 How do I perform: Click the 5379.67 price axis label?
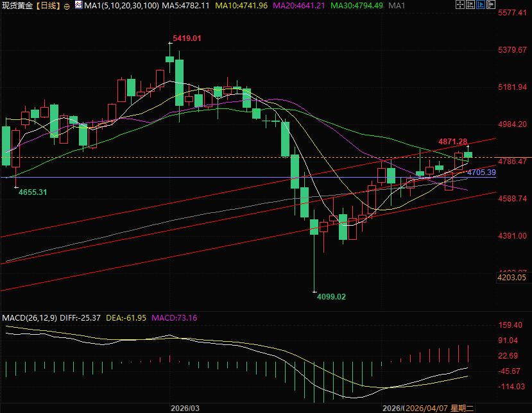tap(512, 50)
